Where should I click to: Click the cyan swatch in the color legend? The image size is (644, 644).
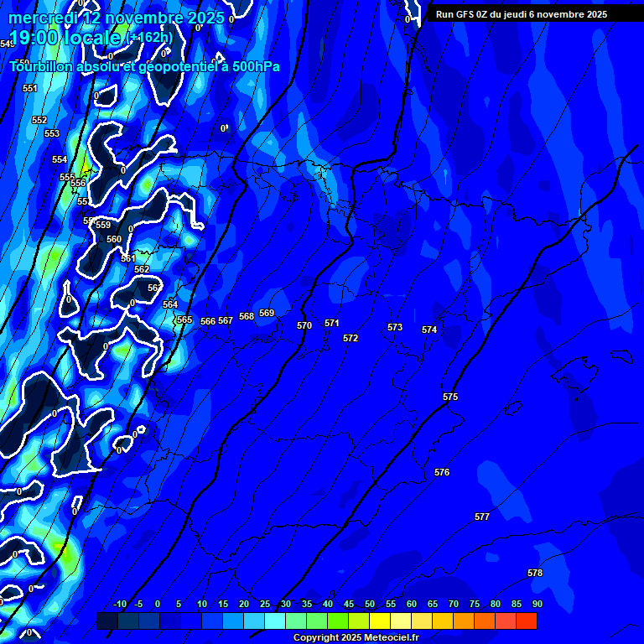[x=275, y=621]
